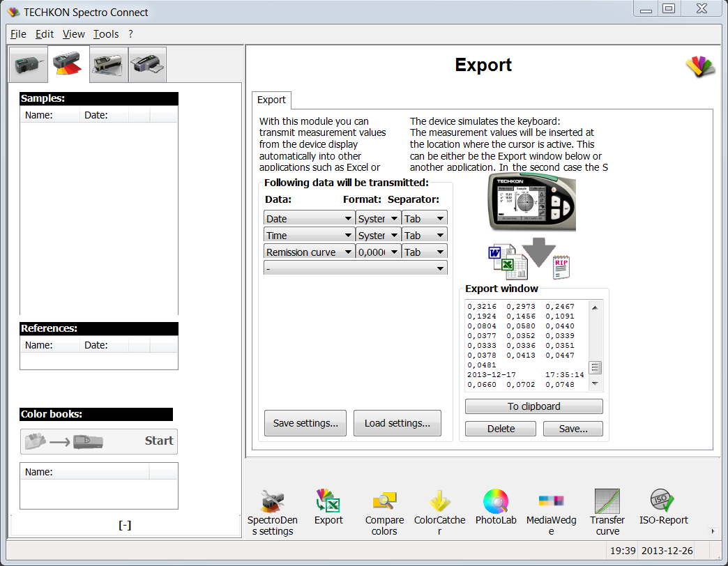Click Export window scrollbar down arrow
Image resolution: width=728 pixels, height=566 pixels.
pos(595,383)
